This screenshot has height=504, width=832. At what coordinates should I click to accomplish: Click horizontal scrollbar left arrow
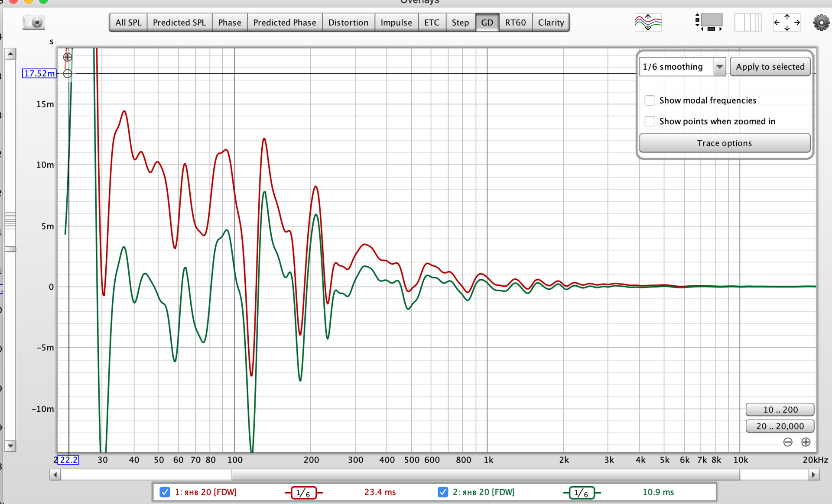[55, 475]
